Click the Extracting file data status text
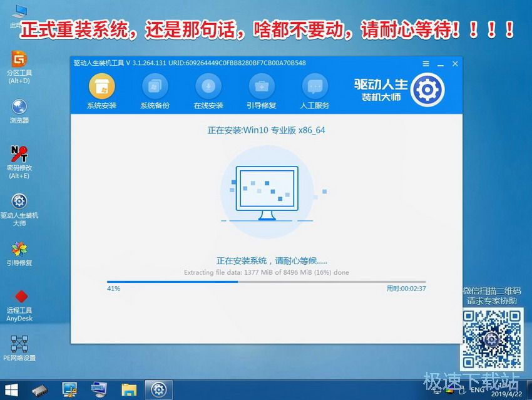 point(267,272)
